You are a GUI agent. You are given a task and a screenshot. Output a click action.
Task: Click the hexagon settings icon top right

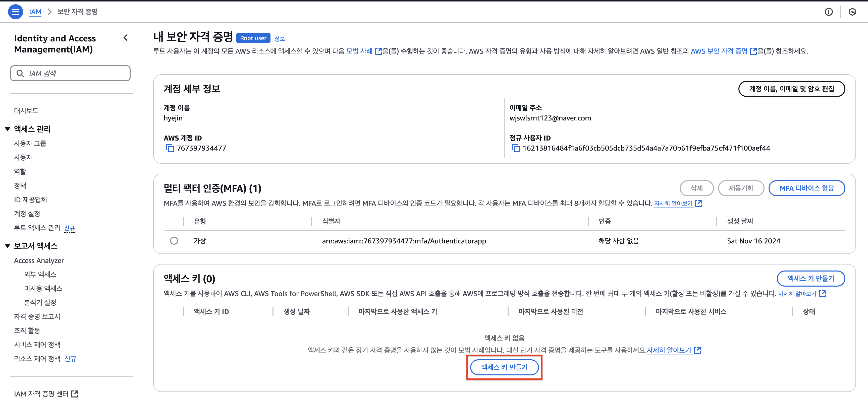click(852, 12)
